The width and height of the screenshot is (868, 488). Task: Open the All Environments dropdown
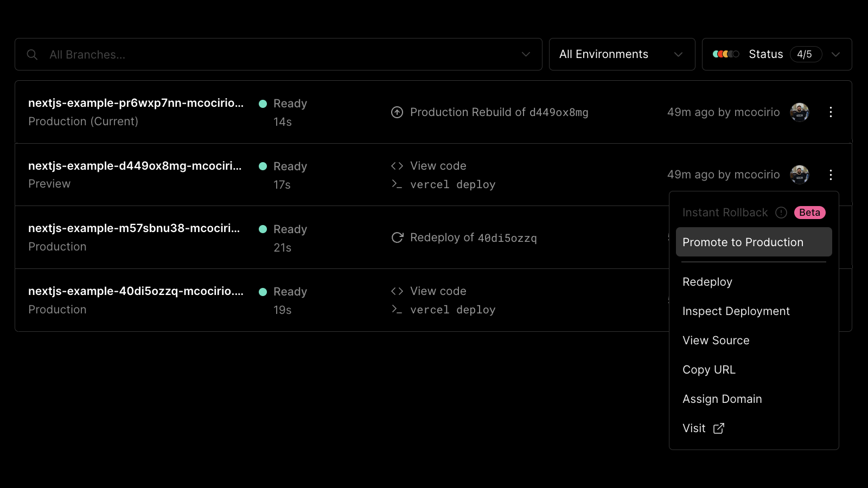[x=622, y=54]
